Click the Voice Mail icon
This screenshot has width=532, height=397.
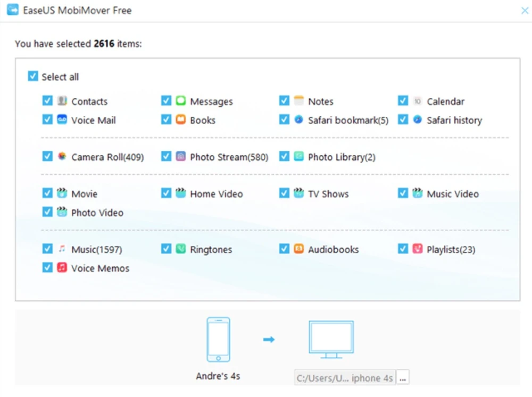point(62,120)
